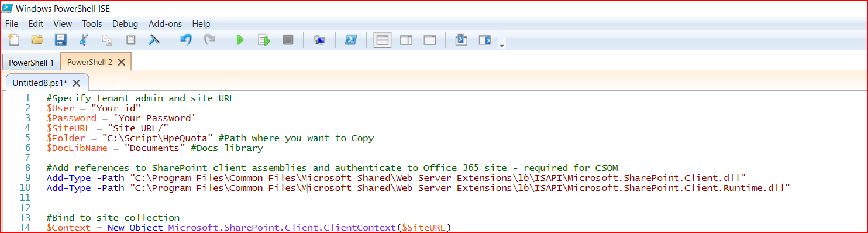
Task: Click the "C:\Script\HpeQuota" path string
Action: 158,138
